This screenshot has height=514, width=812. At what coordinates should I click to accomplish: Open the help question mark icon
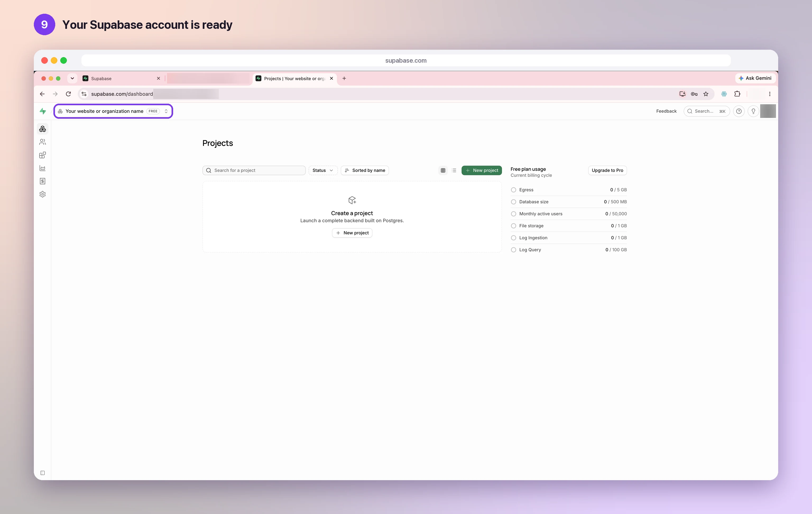point(739,111)
